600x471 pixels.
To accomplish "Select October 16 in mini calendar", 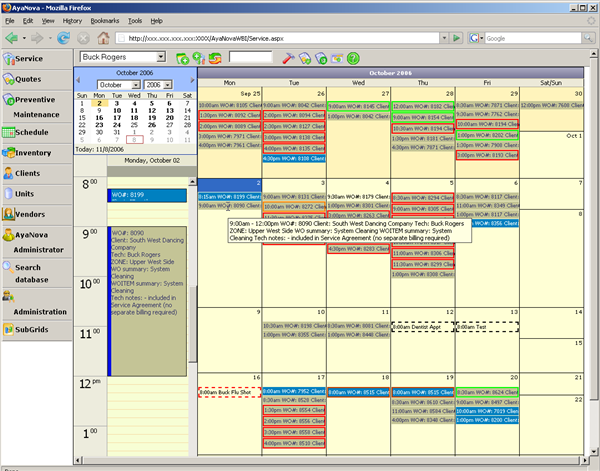I will coord(99,118).
